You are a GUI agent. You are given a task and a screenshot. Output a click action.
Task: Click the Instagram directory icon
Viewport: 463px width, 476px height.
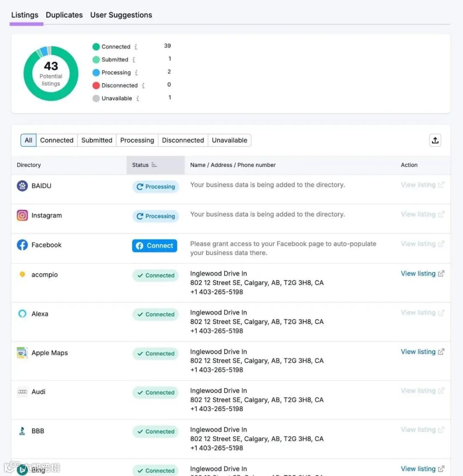tap(22, 215)
